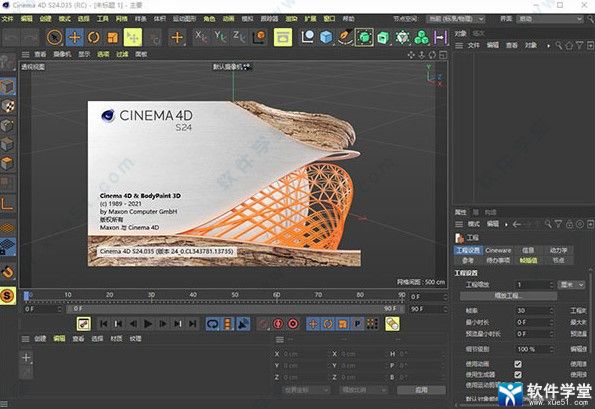Activate the Move tool in top toolbar

(75, 38)
